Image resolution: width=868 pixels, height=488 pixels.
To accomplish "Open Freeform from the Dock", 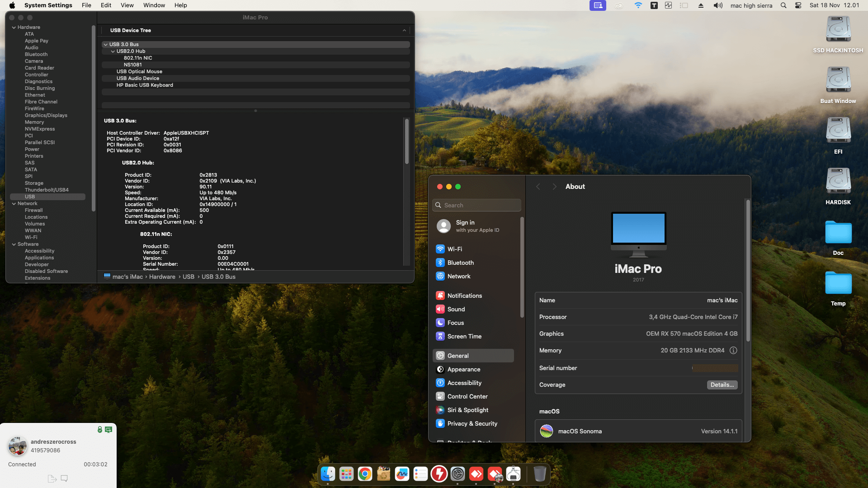I will (402, 474).
